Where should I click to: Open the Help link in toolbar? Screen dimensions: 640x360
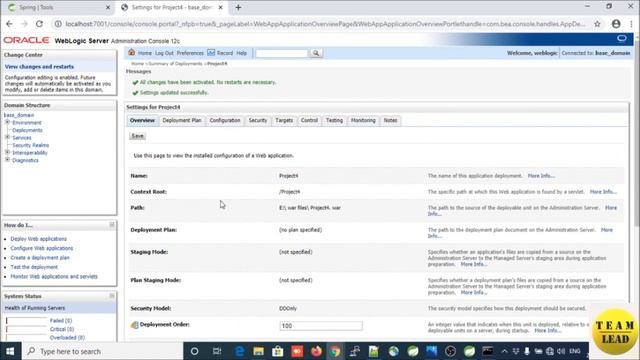tap(242, 53)
